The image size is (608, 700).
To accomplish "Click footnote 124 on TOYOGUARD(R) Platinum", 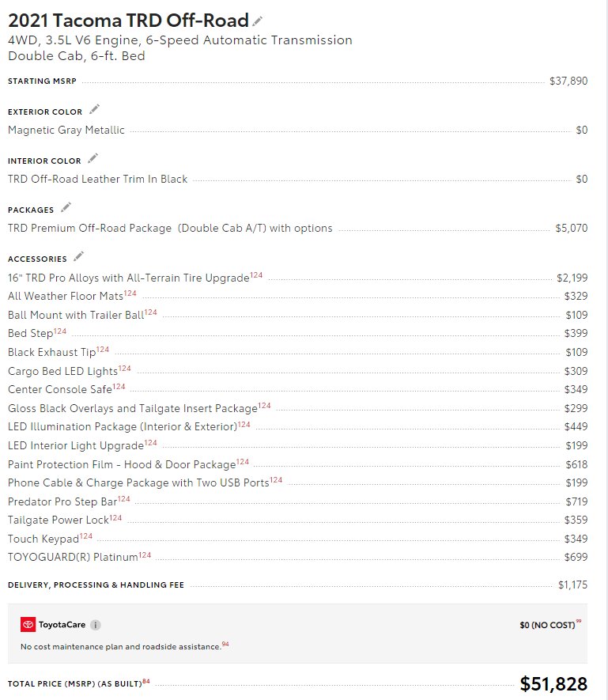I will click(145, 555).
